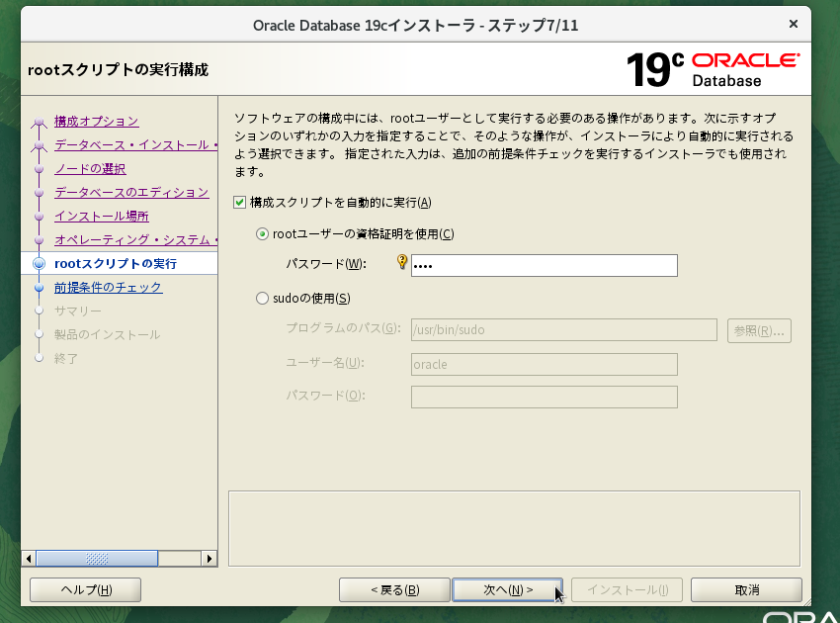This screenshot has width=840, height=623.
Task: Click the root password input field
Action: point(545,266)
